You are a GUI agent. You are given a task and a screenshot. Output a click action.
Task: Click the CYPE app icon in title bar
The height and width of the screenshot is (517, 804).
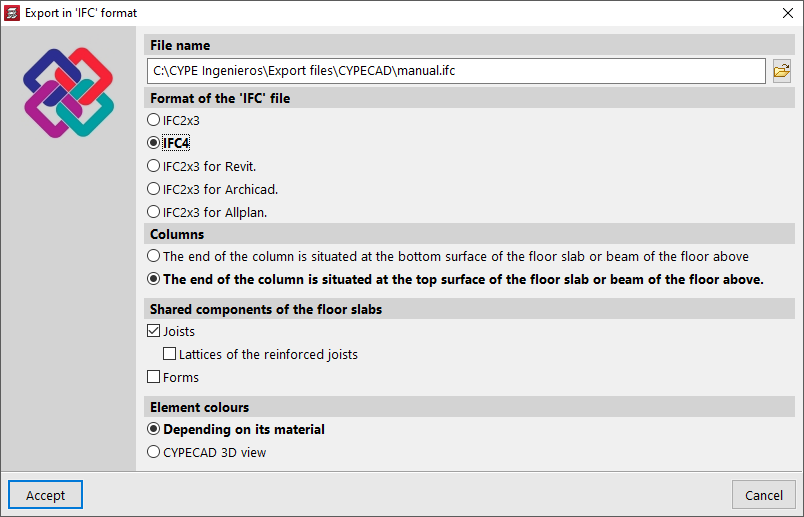click(x=12, y=13)
